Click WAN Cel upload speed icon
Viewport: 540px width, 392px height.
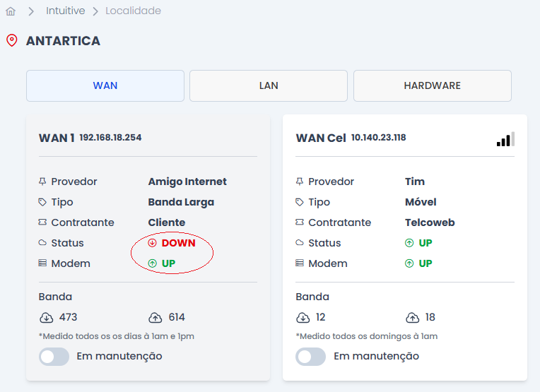pos(413,317)
